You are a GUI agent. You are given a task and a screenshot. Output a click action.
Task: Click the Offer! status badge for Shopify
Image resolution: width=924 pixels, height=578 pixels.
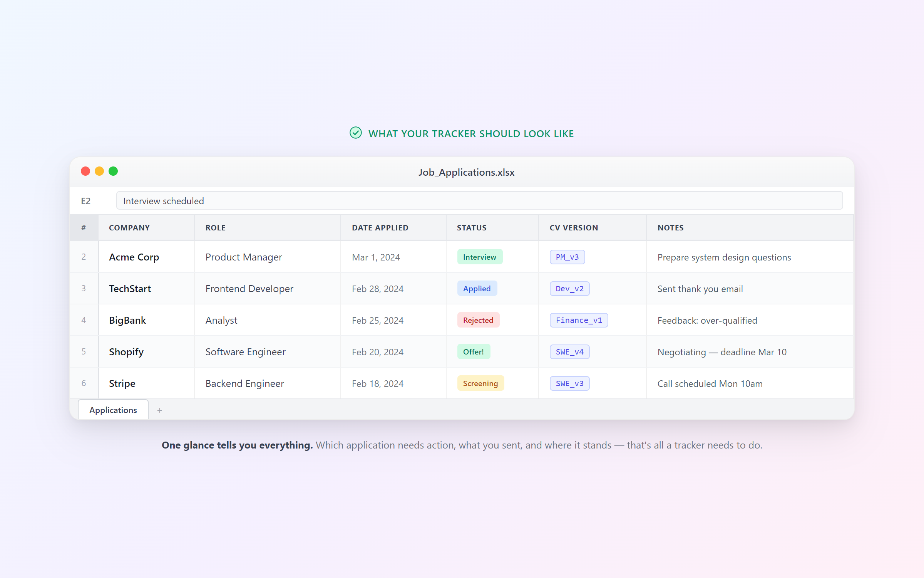pos(474,351)
